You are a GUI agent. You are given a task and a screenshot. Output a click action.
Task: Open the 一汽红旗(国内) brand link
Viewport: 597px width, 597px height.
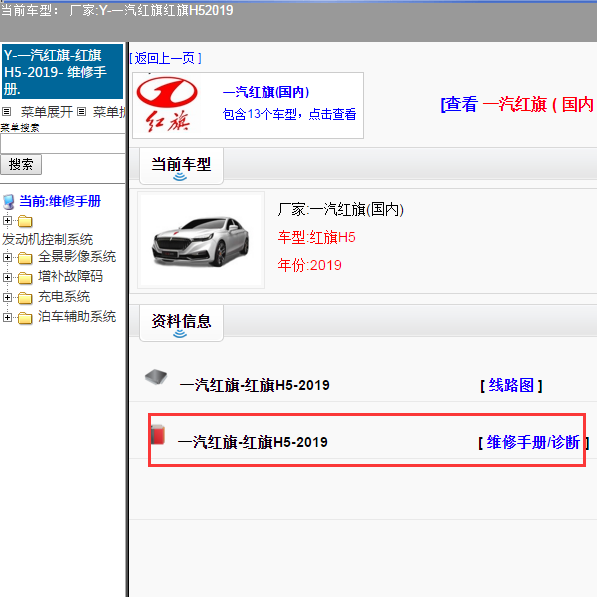click(266, 92)
